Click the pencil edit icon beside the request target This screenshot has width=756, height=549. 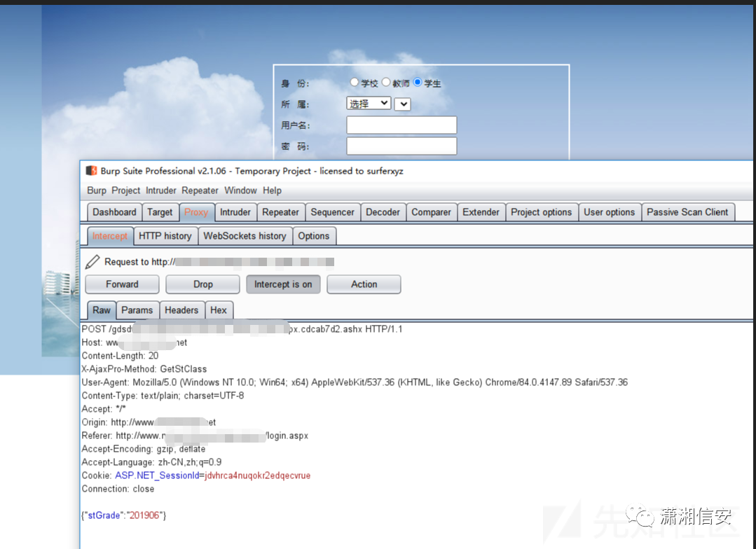(92, 262)
